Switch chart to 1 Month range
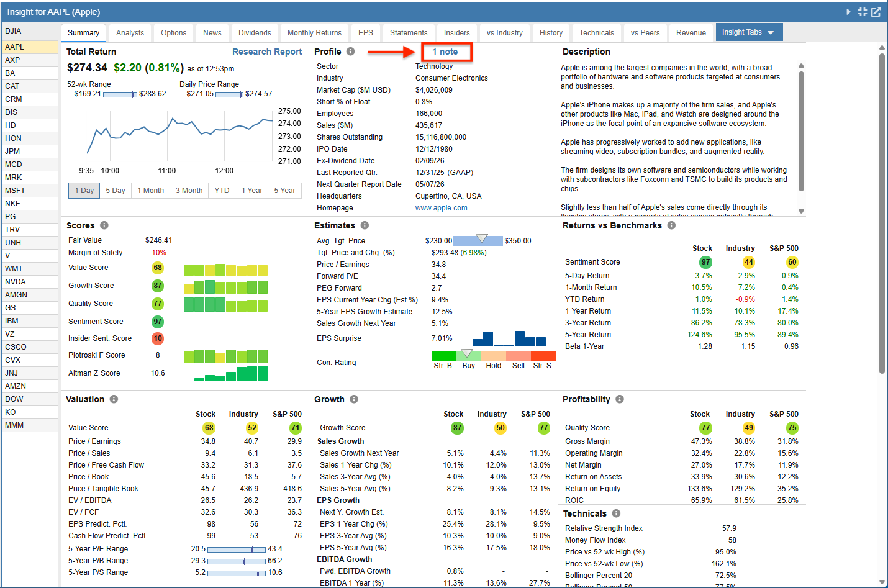The height and width of the screenshot is (588, 888). tap(151, 191)
